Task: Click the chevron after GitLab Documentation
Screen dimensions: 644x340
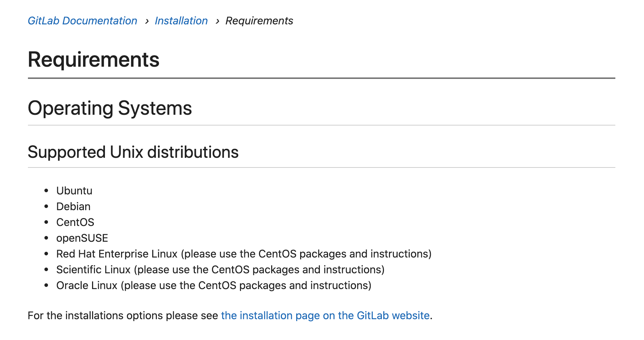Action: tap(146, 22)
